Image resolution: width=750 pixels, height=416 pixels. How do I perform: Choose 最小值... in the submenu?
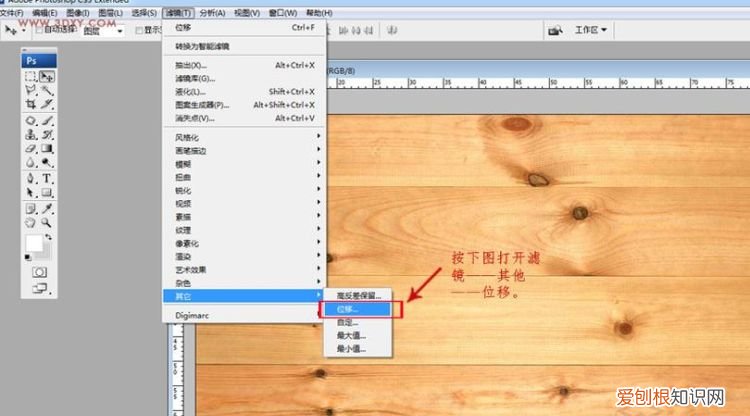click(x=358, y=349)
